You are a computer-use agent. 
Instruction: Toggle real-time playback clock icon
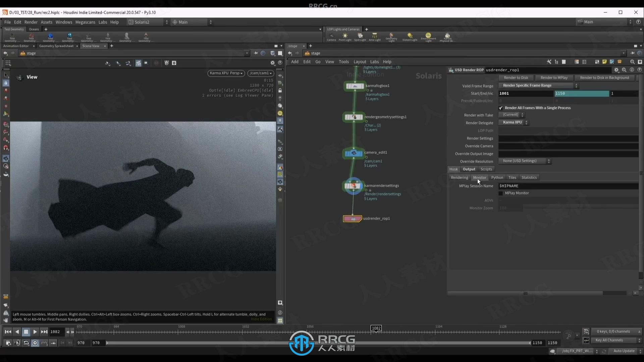point(35,343)
